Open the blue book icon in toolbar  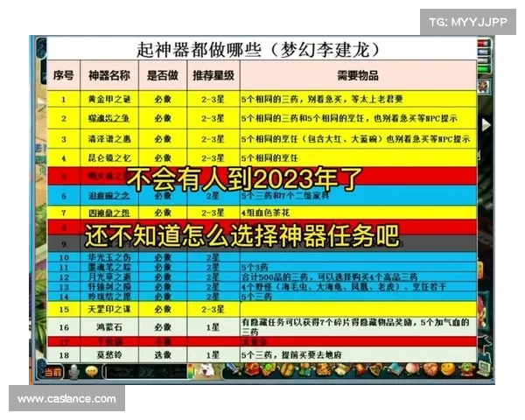(x=394, y=370)
